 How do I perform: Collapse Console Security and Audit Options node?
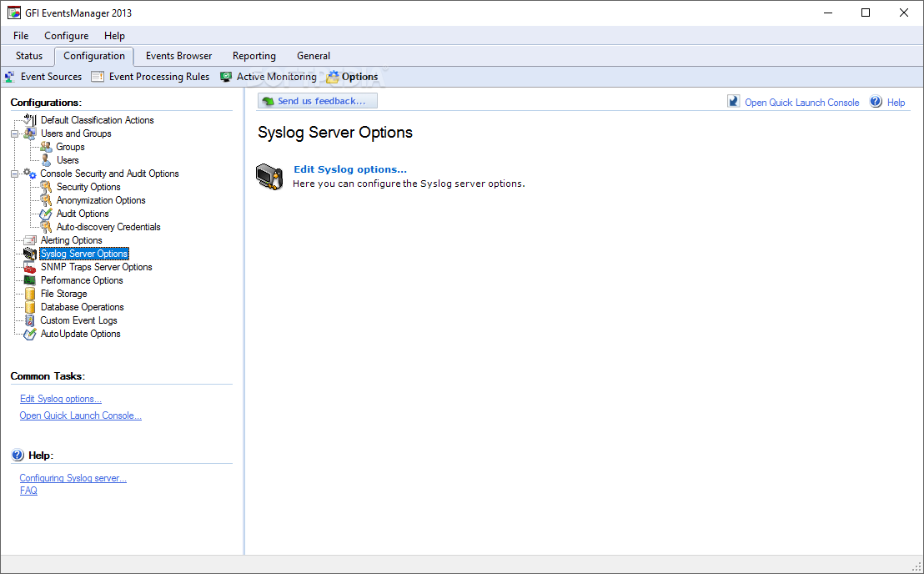pyautogui.click(x=15, y=174)
